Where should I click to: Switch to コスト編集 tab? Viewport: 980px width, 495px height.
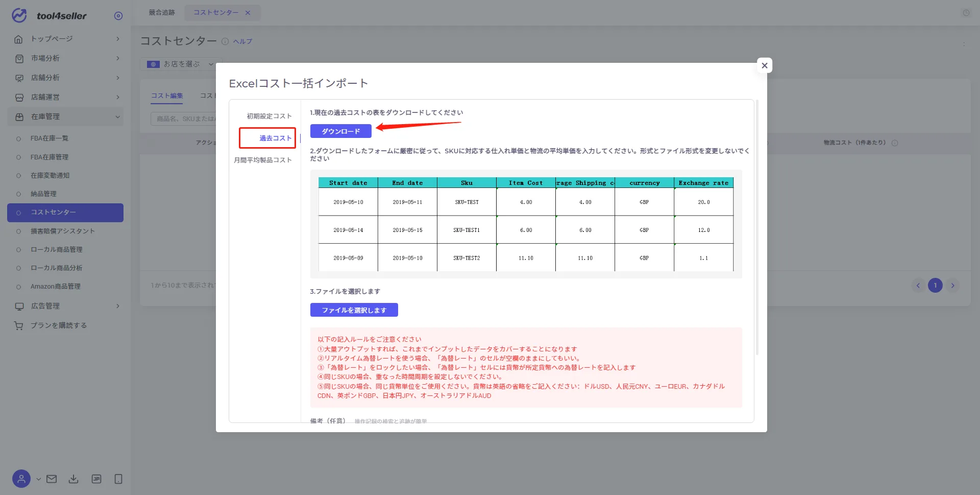167,96
